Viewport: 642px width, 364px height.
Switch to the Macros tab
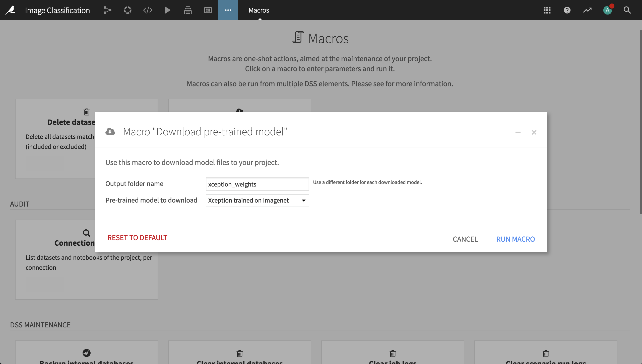pyautogui.click(x=258, y=10)
